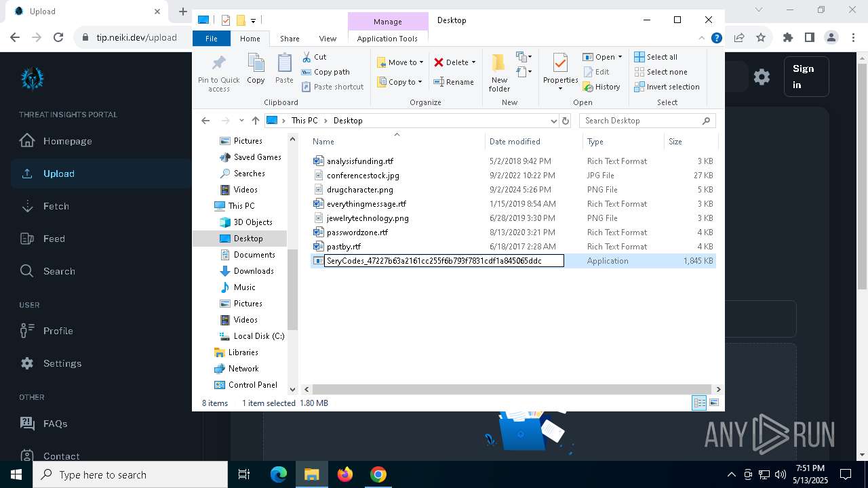The height and width of the screenshot is (488, 868).
Task: Open the Copy to dropdown
Action: (x=399, y=82)
